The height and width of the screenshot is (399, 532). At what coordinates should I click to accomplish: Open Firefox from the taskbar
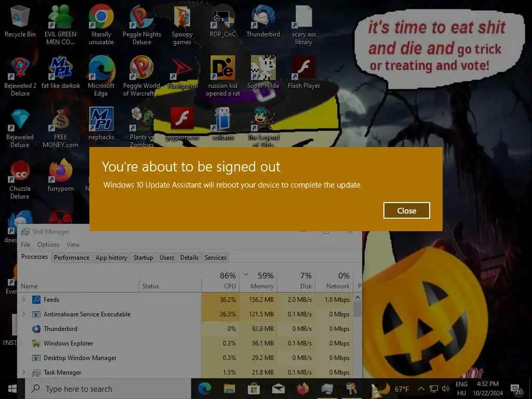[303, 389]
